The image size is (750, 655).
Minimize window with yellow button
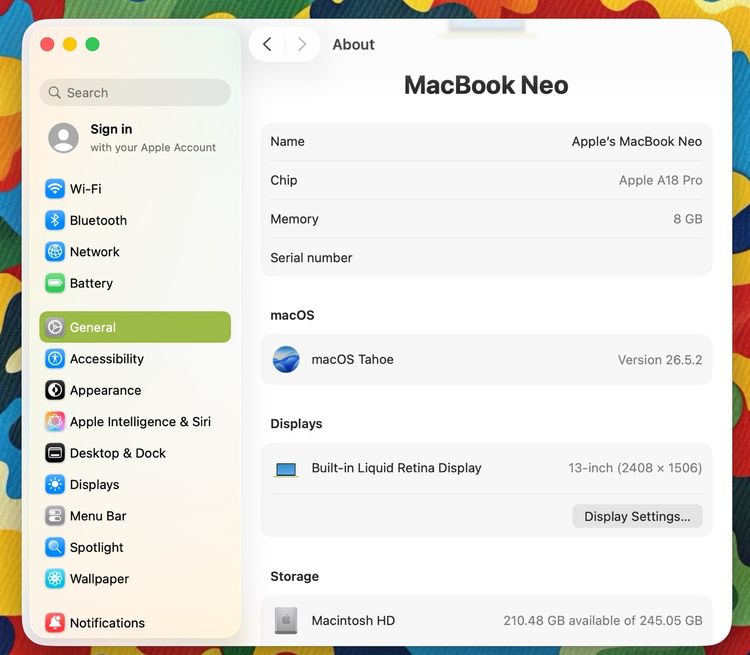pyautogui.click(x=70, y=44)
